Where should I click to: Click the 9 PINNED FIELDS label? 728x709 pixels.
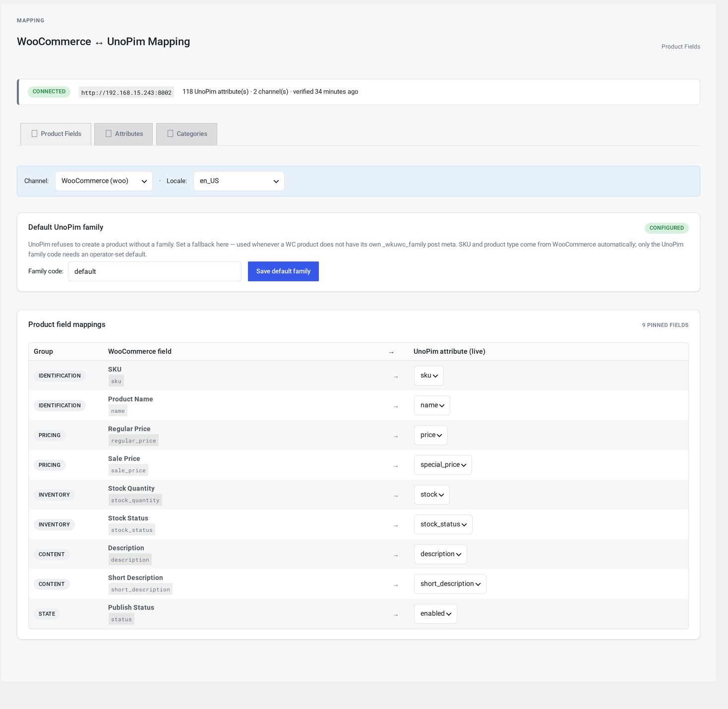coord(665,325)
